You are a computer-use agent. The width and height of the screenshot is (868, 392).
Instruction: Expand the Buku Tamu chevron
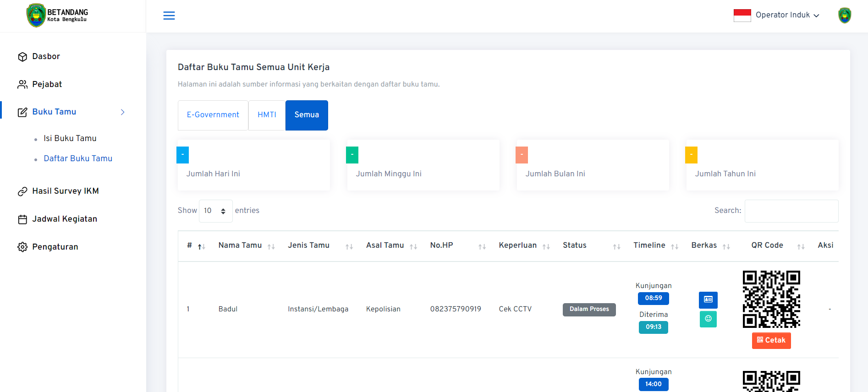pyautogui.click(x=122, y=112)
